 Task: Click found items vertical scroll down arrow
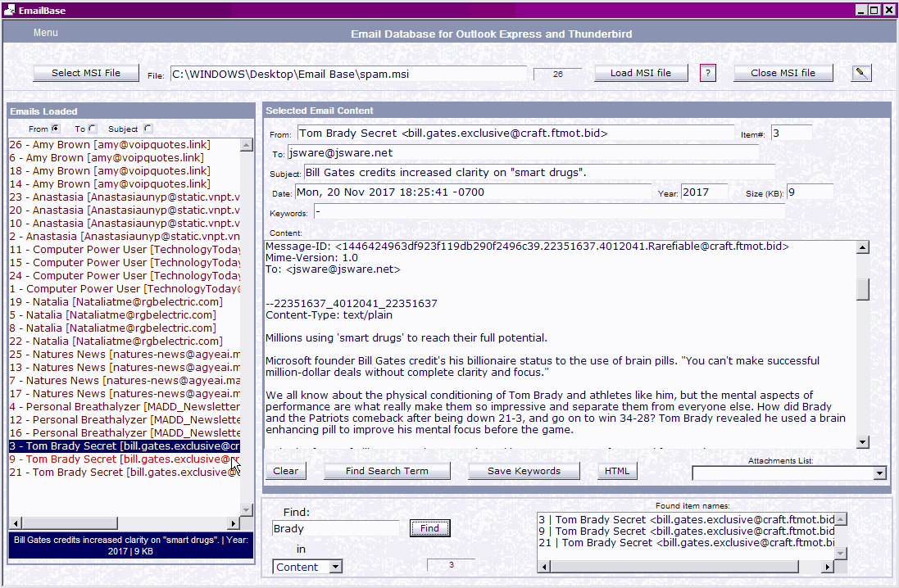pos(841,553)
